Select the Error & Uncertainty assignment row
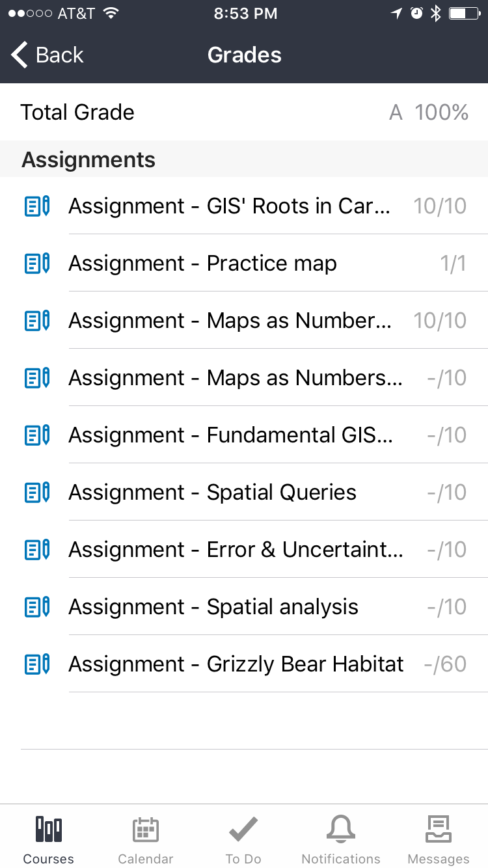This screenshot has height=868, width=488. tap(236, 550)
